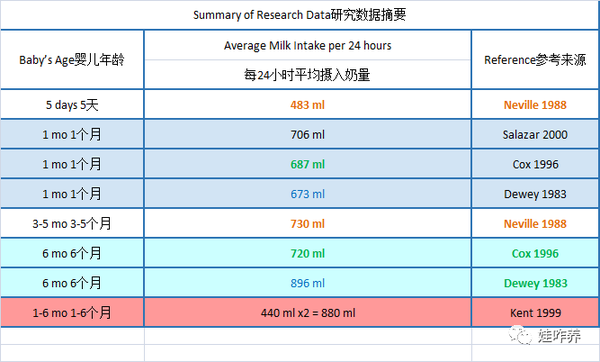Select the '730 ml' value cell

[x=308, y=223]
